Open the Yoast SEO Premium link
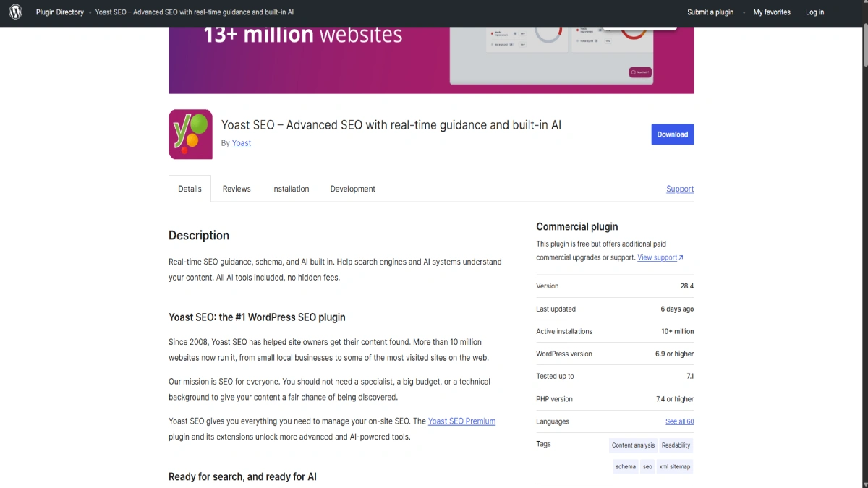The image size is (868, 488). (x=461, y=421)
